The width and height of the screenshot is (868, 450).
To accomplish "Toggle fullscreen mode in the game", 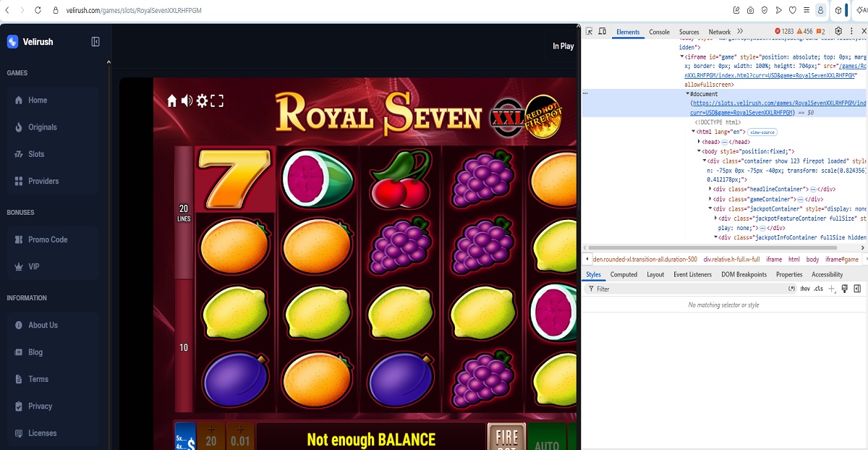I will click(x=217, y=101).
